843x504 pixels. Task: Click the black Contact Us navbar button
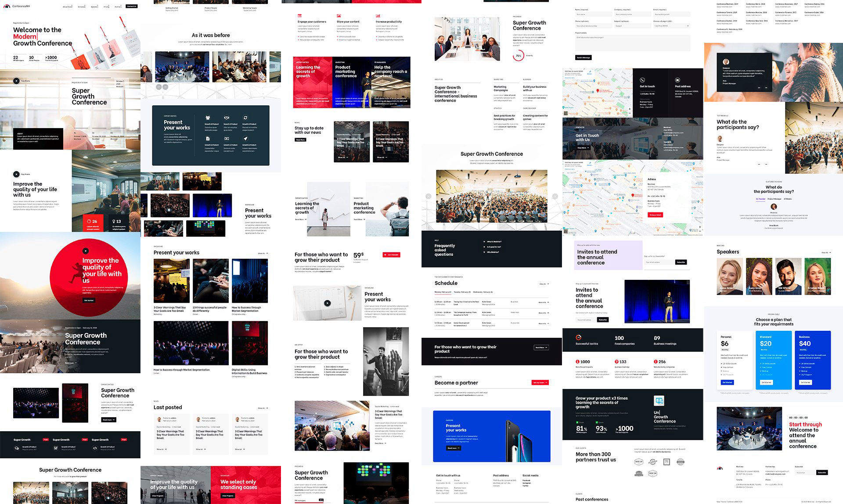coord(131,6)
